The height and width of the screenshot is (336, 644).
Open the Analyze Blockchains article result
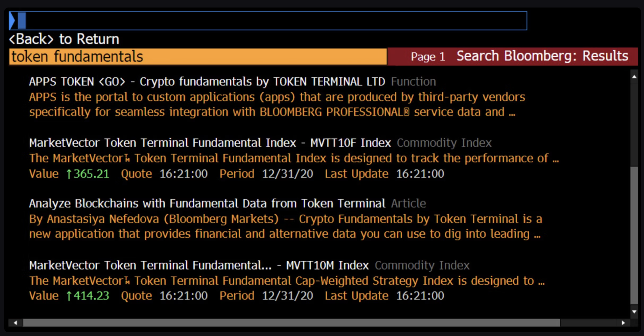coord(207,204)
